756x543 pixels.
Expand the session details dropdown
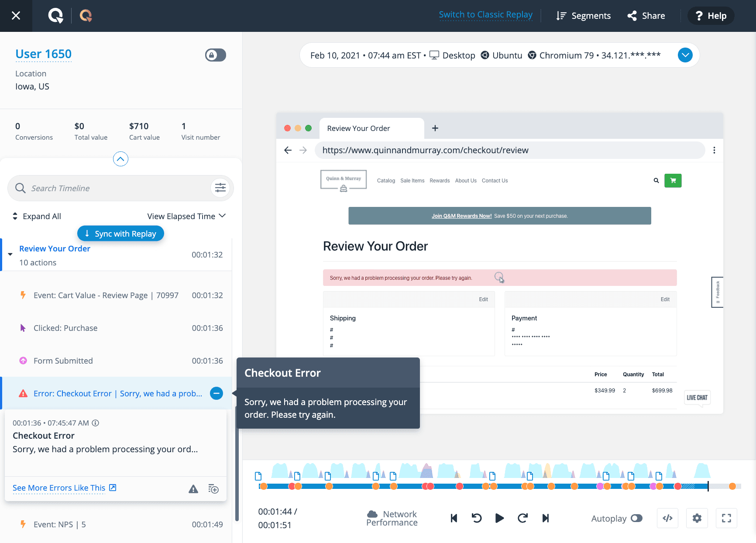click(685, 55)
